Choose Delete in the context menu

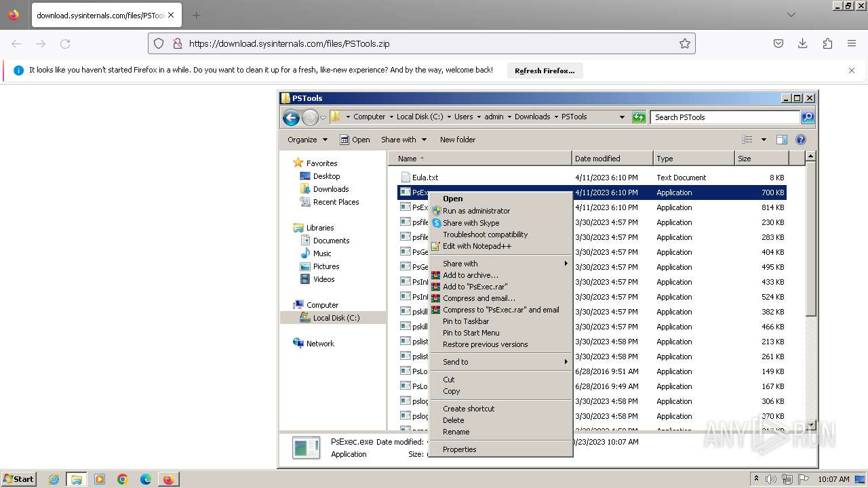click(500, 420)
